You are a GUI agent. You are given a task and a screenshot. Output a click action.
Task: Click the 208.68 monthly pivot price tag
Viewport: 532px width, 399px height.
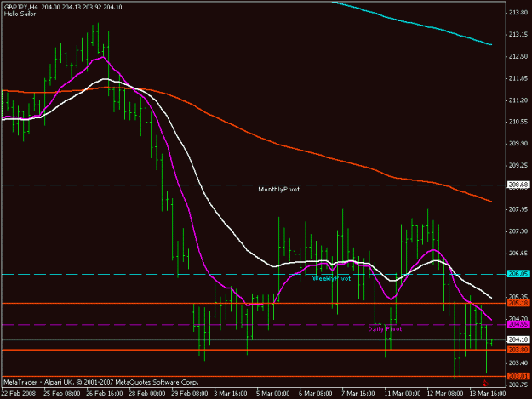518,185
